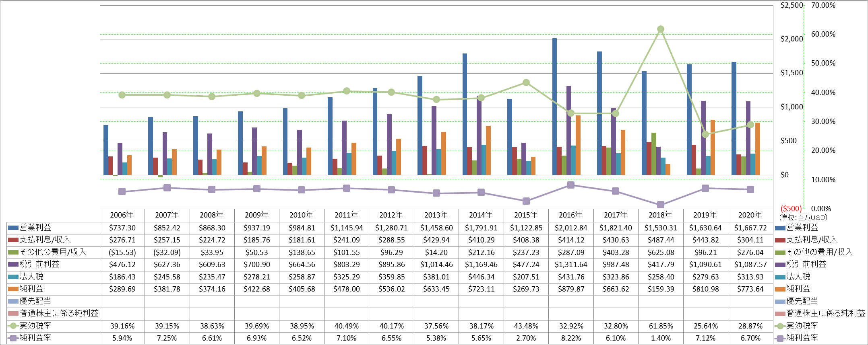Select the 2006年 column header
Viewport: 868px width, 345px height.
(x=122, y=215)
